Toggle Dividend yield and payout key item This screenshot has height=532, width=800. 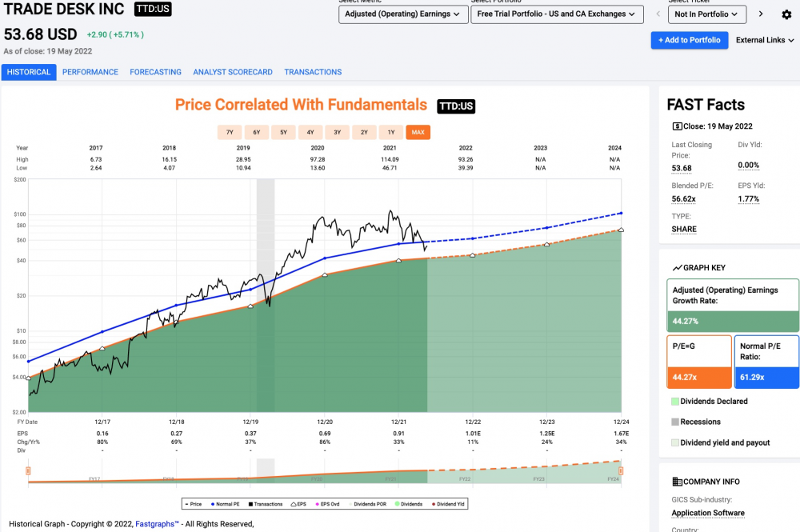tap(721, 442)
